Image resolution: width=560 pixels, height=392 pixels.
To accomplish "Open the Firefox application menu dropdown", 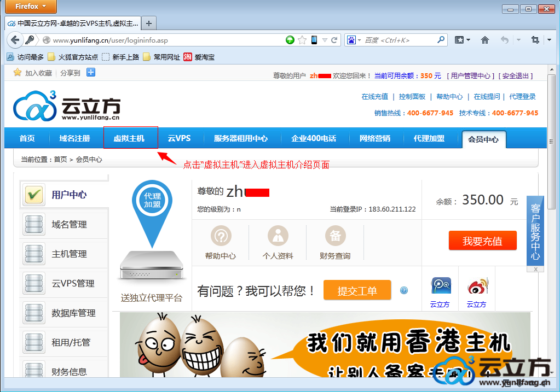I will [x=31, y=6].
